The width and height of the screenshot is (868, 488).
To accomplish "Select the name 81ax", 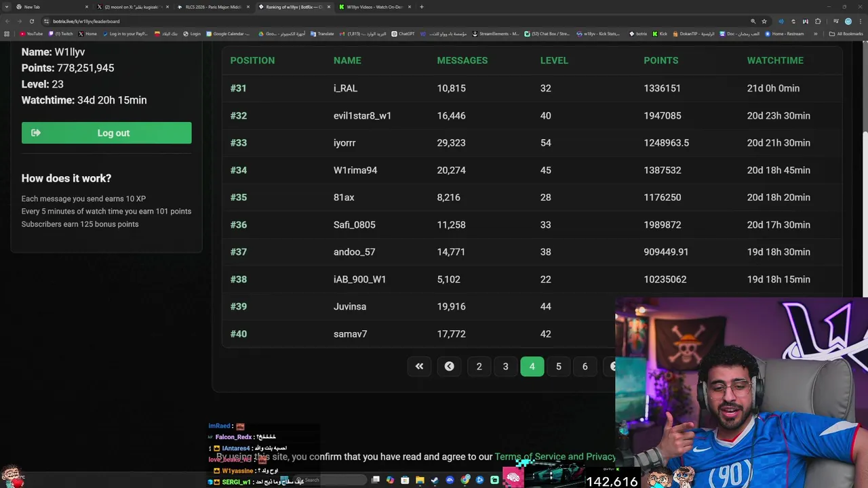I will (x=344, y=197).
